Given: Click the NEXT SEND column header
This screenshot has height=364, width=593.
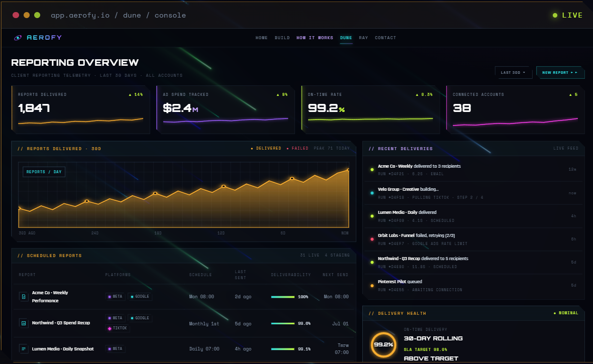Looking at the screenshot, I should point(336,275).
